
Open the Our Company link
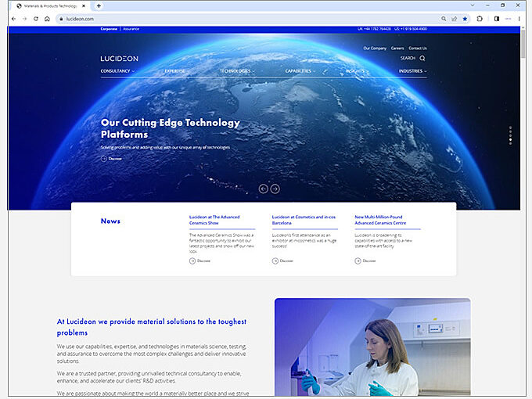(x=375, y=49)
